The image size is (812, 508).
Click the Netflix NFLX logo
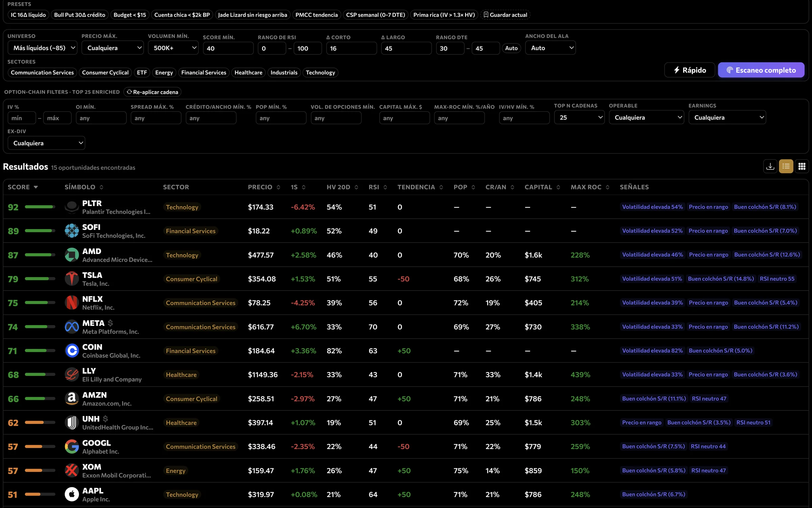(72, 303)
